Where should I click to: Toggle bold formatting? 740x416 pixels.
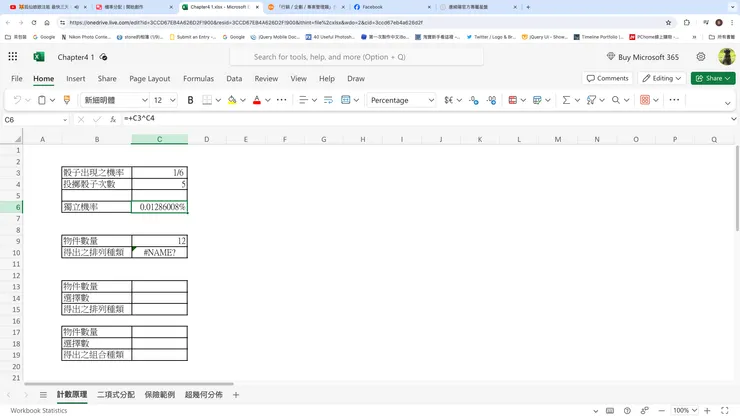[190, 100]
